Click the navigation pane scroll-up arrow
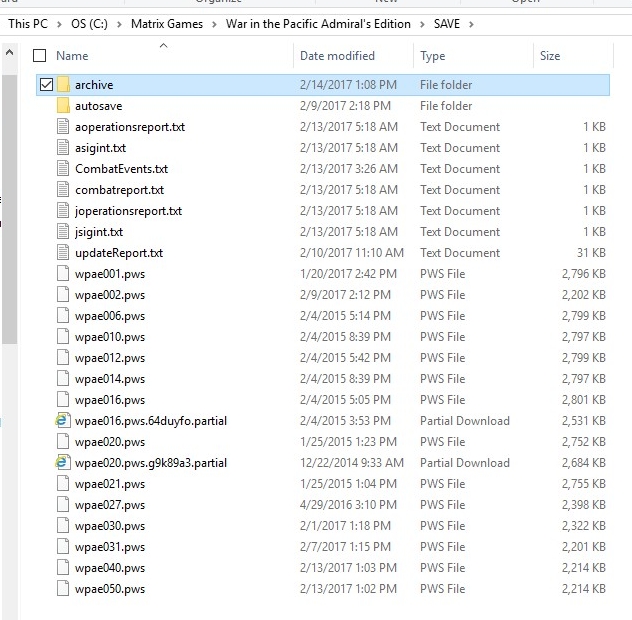Image resolution: width=632 pixels, height=620 pixels. 10,52
